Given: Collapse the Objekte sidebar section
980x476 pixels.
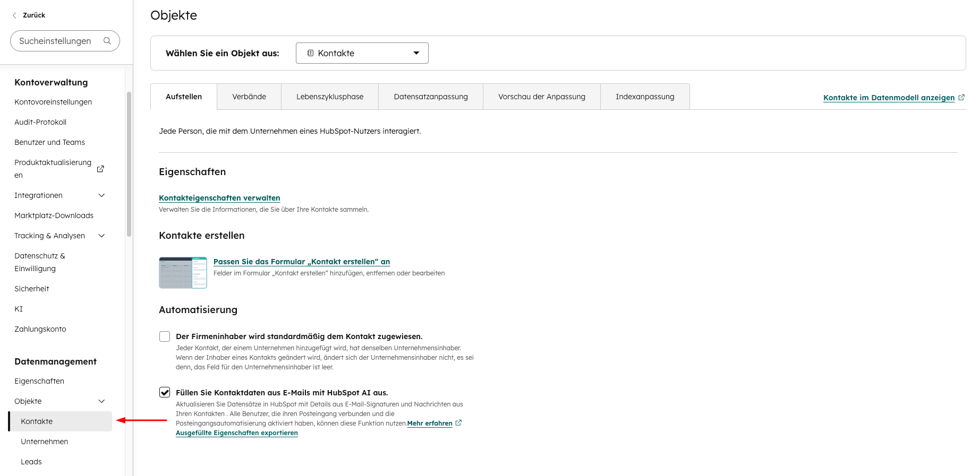Looking at the screenshot, I should pos(101,401).
